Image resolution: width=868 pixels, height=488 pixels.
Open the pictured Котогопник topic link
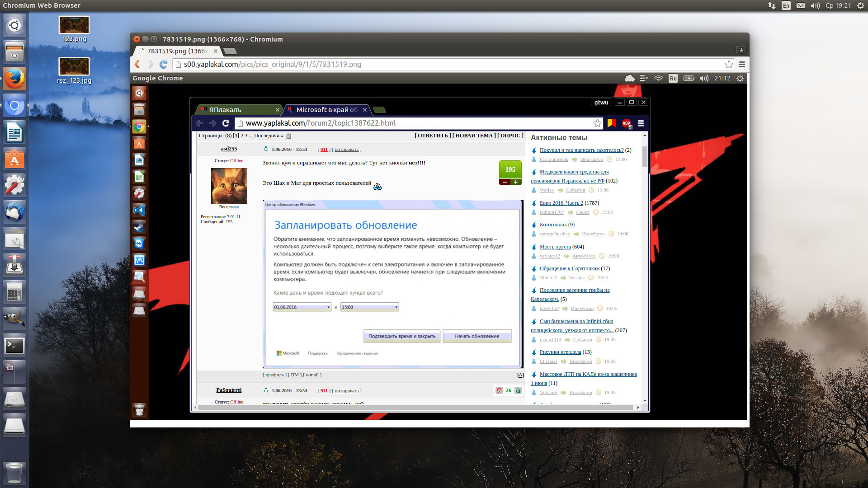(x=553, y=225)
